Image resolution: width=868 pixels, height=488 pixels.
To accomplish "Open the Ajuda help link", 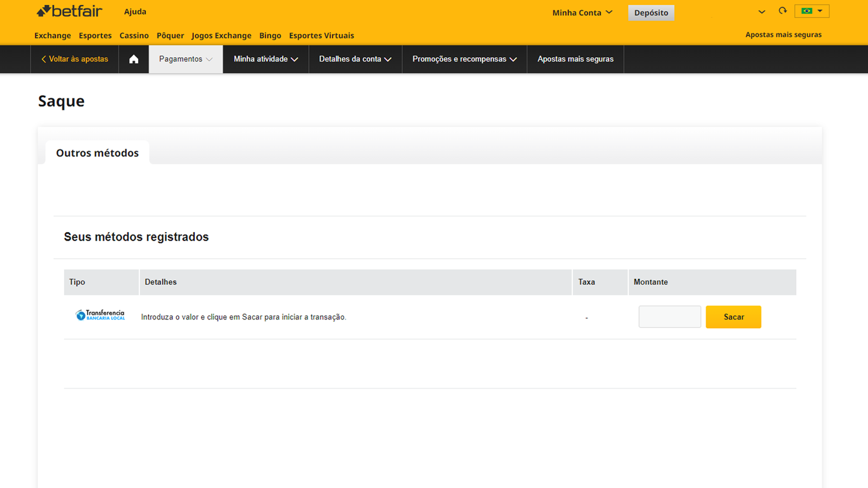I will pyautogui.click(x=135, y=12).
